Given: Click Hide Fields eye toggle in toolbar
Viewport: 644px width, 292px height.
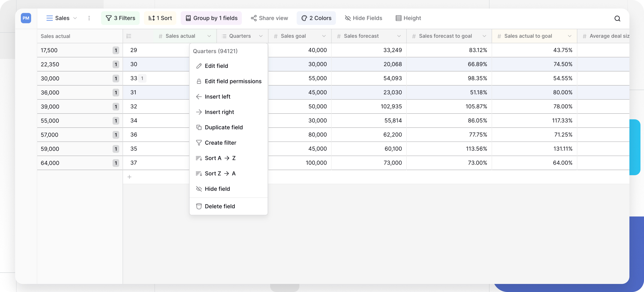Looking at the screenshot, I should point(363,18).
